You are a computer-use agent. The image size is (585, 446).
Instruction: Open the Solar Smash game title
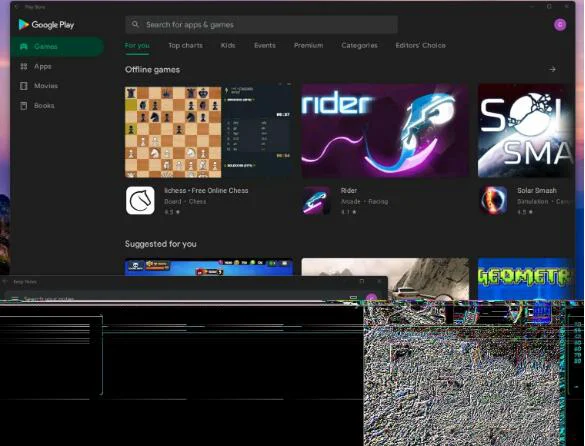[536, 190]
